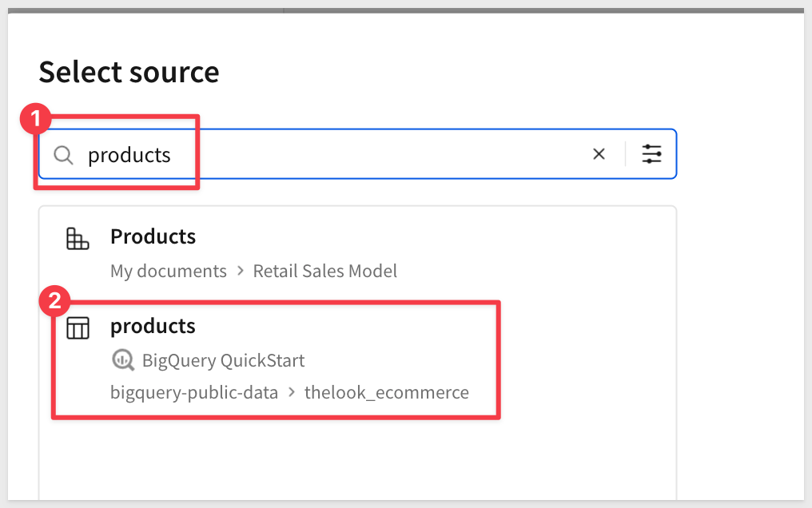Viewport: 812px width, 508px height.
Task: Select the Products result title
Action: pos(153,237)
